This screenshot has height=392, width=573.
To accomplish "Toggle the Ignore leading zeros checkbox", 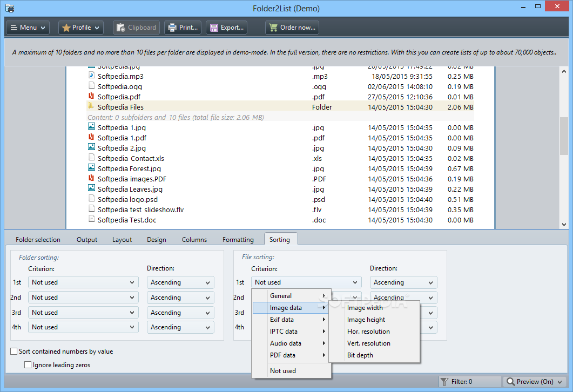I will click(28, 365).
